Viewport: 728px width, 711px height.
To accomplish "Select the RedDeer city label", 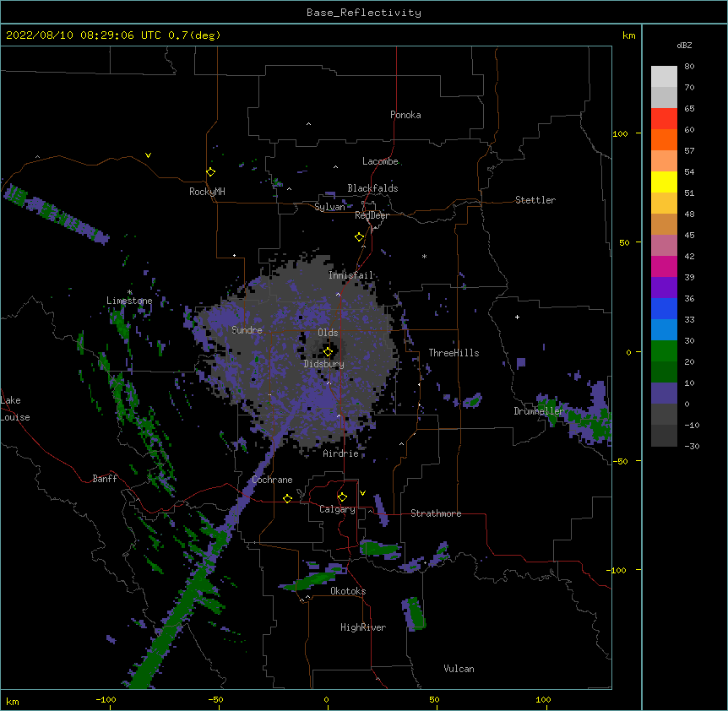I will 372,215.
